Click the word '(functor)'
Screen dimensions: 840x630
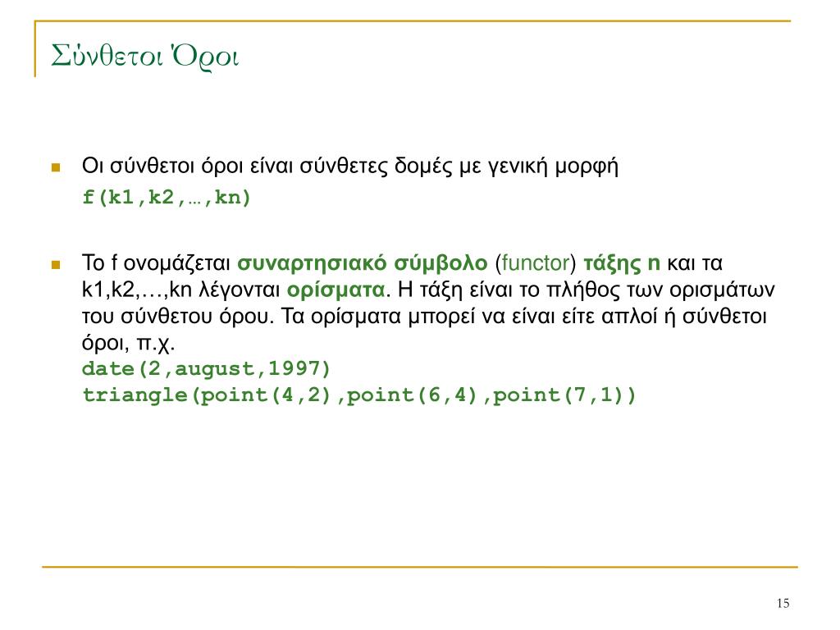click(x=535, y=263)
